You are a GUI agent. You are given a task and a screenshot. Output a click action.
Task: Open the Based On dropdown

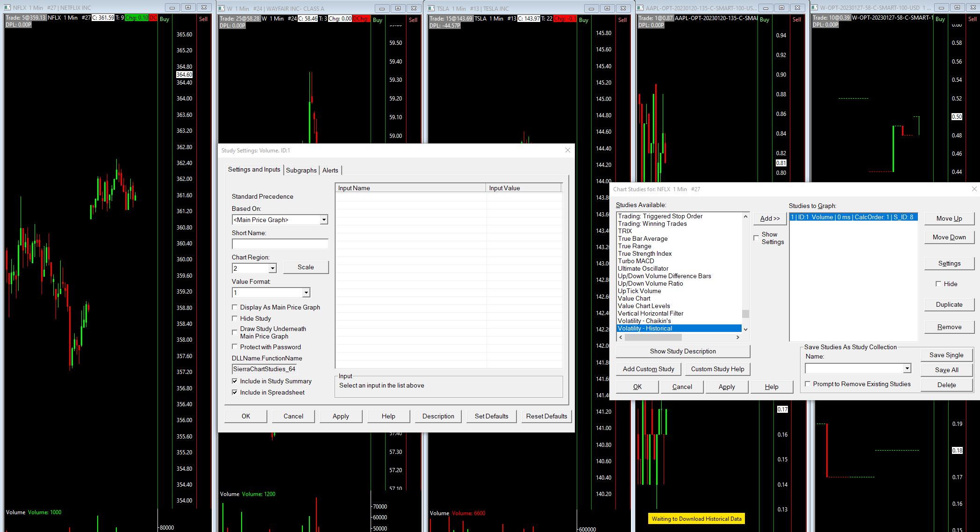(x=323, y=220)
